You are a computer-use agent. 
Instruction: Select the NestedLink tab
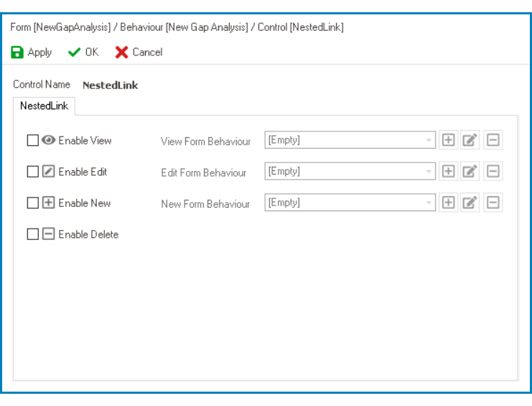pyautogui.click(x=44, y=106)
